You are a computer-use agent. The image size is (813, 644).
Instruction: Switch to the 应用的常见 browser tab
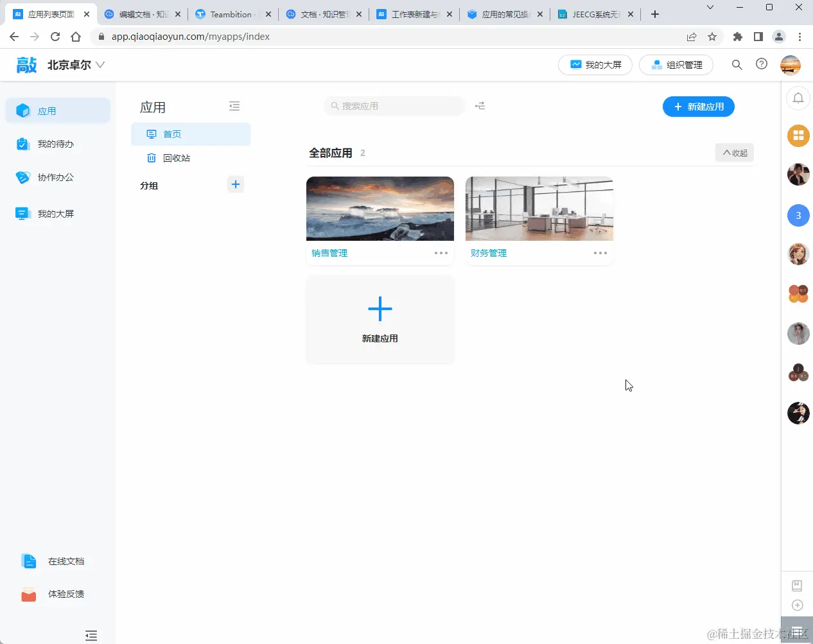click(x=505, y=14)
